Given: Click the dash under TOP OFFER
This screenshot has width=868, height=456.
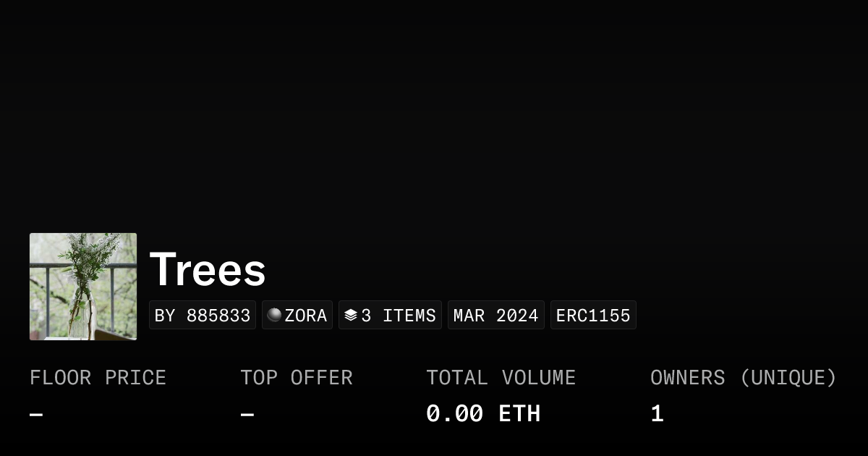Looking at the screenshot, I should pyautogui.click(x=246, y=413).
